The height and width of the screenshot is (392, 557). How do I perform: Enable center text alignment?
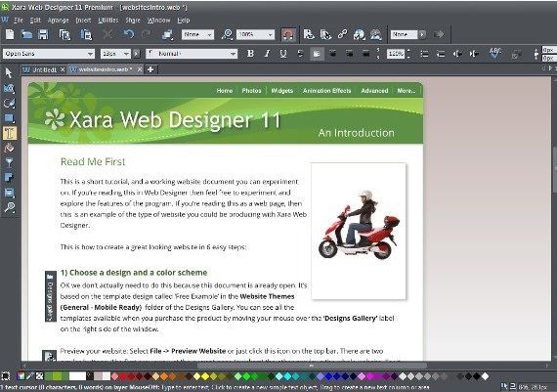[333, 54]
